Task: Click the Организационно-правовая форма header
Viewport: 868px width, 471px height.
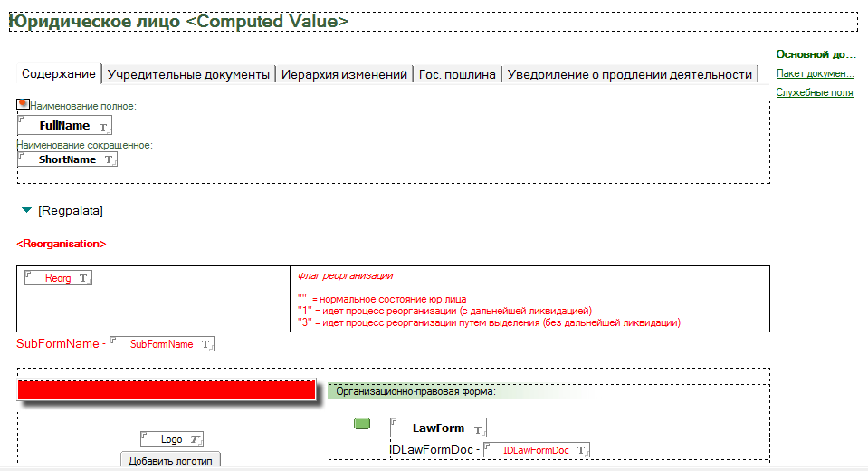Action: pos(415,391)
